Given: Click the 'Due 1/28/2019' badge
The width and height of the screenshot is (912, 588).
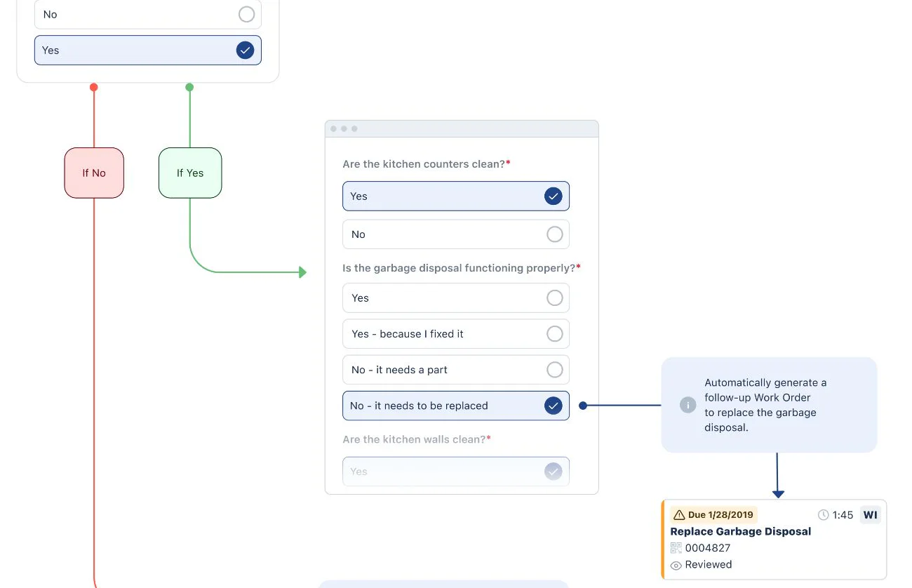Looking at the screenshot, I should pyautogui.click(x=713, y=515).
